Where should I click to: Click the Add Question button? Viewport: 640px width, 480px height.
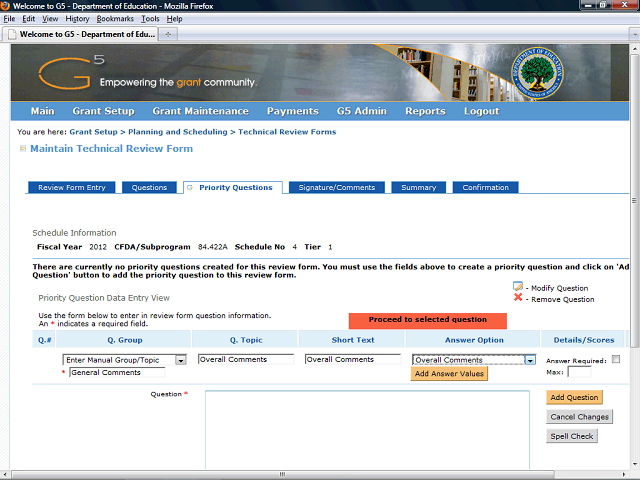click(x=574, y=397)
